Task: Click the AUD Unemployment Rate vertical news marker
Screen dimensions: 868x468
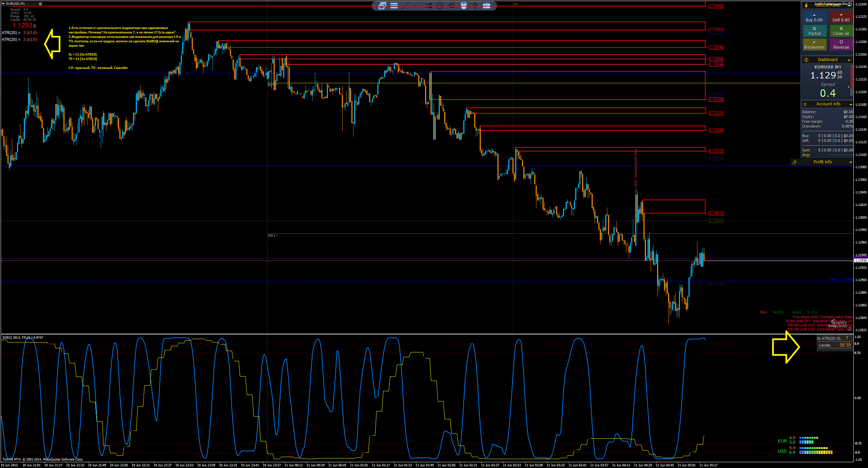Action: [636, 168]
